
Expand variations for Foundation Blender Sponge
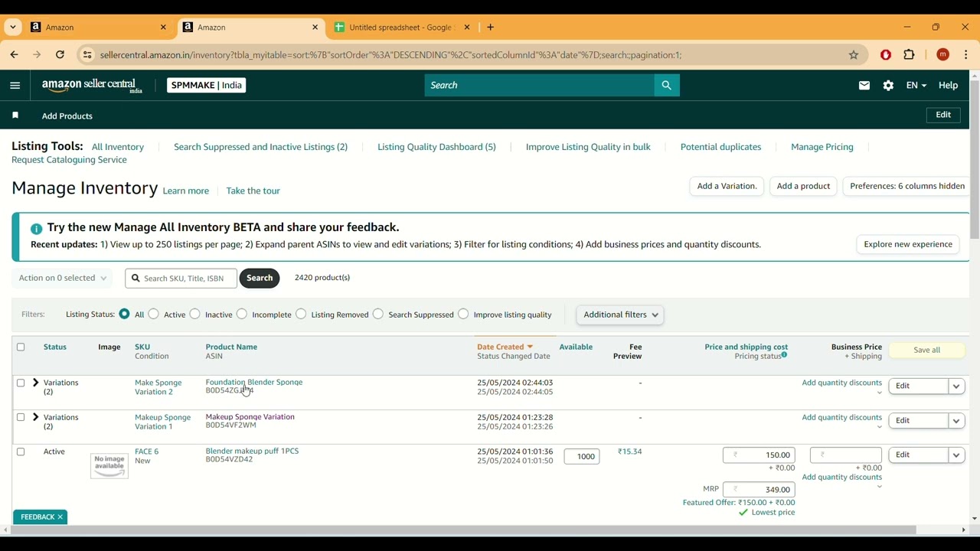tap(35, 383)
